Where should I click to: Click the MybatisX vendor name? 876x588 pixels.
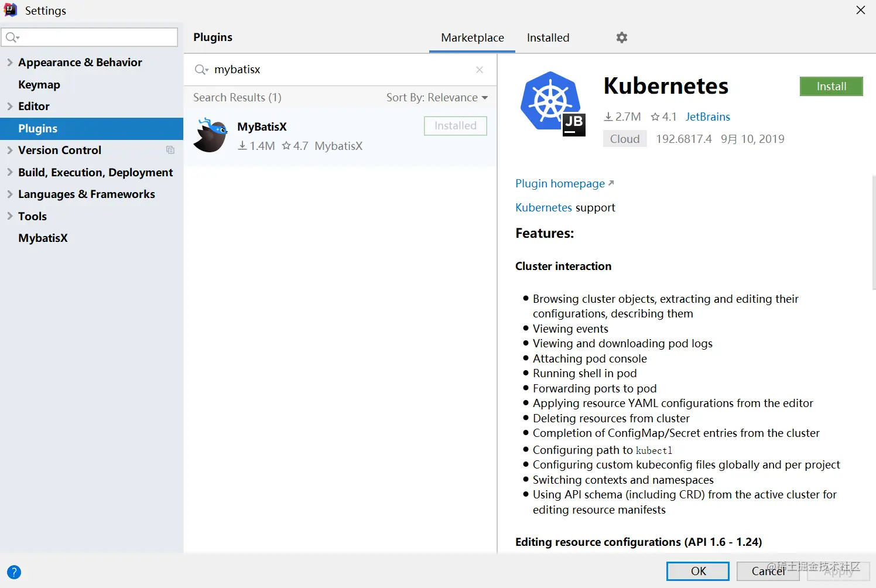pyautogui.click(x=338, y=146)
